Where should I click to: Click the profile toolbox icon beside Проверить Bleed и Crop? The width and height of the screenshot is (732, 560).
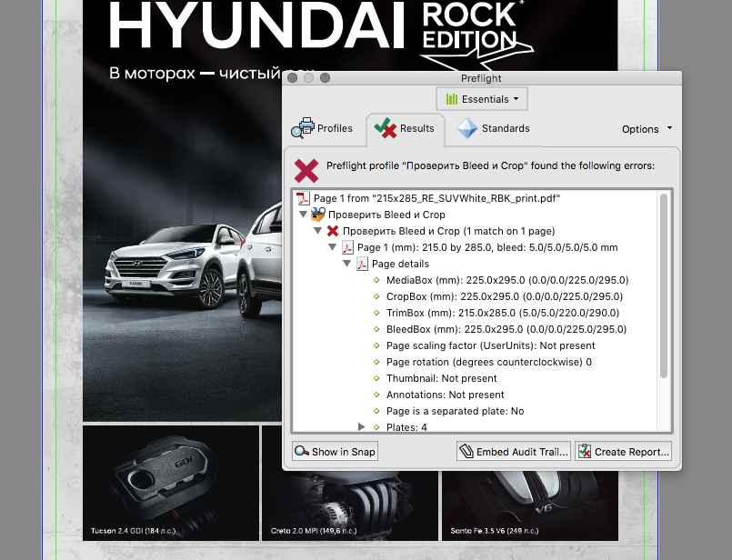tap(318, 215)
